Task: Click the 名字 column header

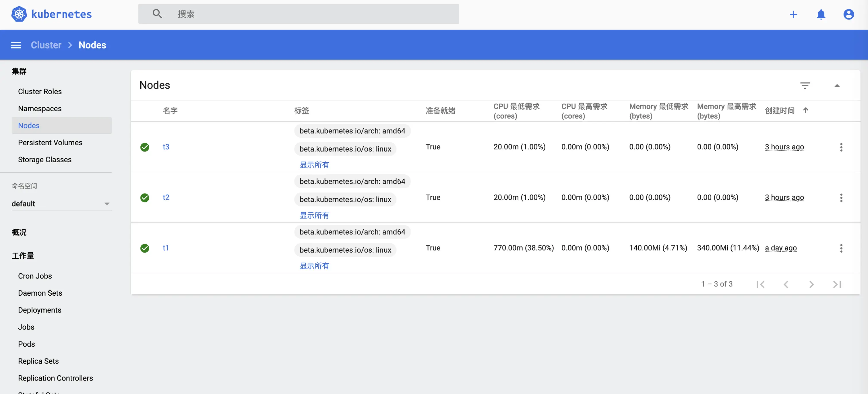Action: 170,110
